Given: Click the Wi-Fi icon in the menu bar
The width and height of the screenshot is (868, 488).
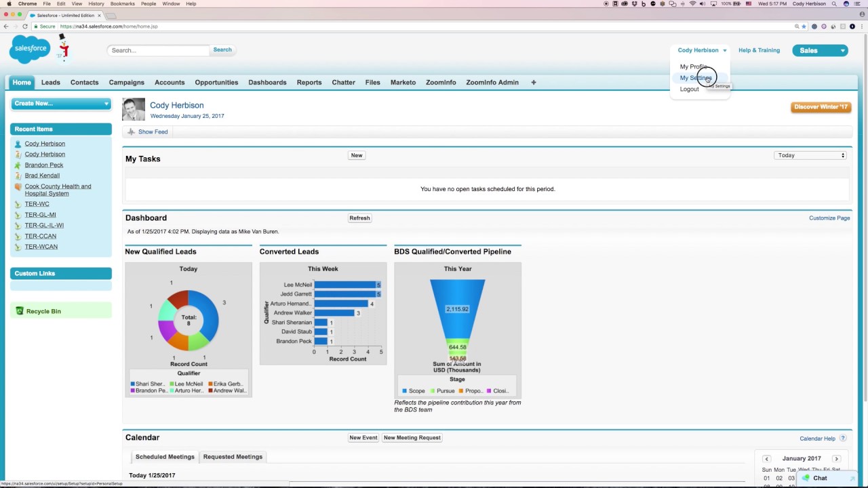Looking at the screenshot, I should click(692, 3).
